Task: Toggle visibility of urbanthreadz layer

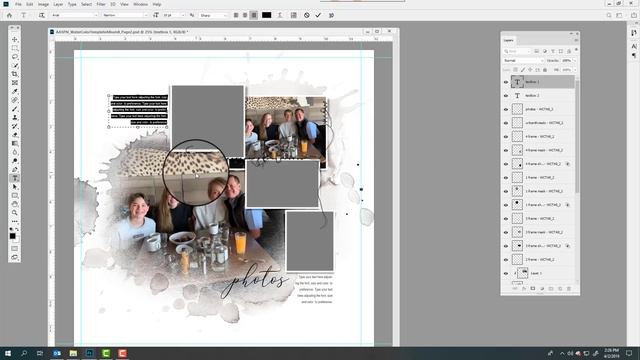Action: (x=506, y=123)
